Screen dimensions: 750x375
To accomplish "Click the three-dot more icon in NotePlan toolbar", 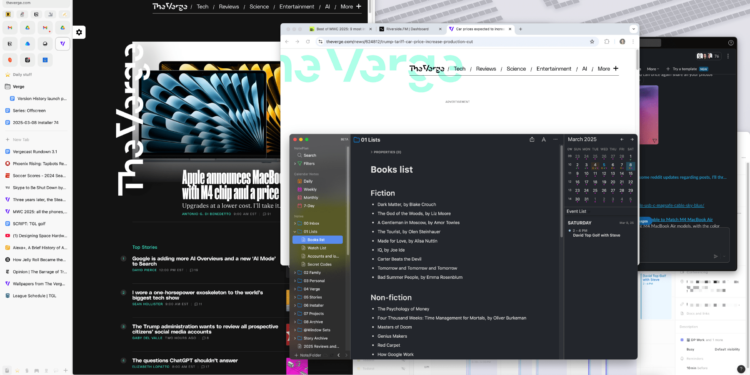I will (x=555, y=140).
